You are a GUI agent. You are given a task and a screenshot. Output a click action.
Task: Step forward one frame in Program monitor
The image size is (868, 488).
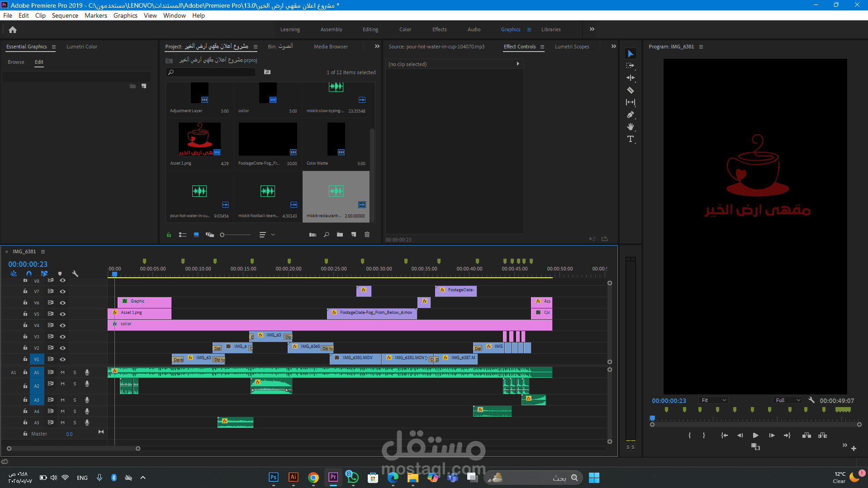[772, 436]
